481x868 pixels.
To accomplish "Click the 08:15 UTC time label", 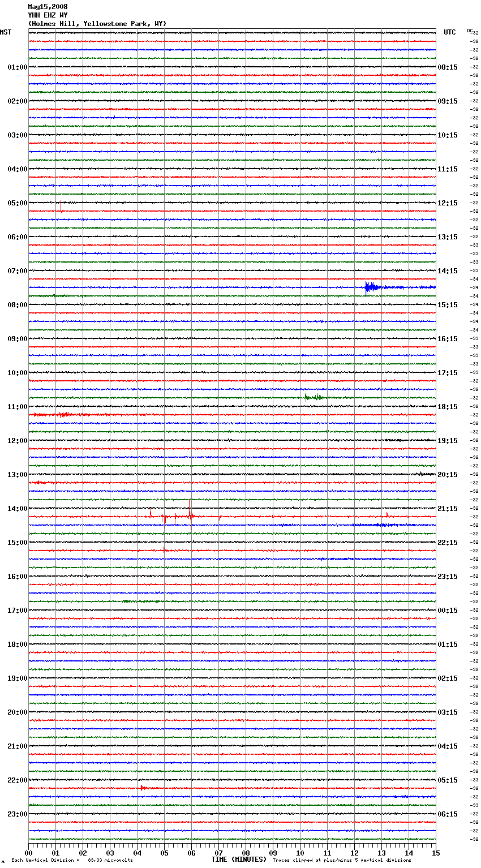I will pos(448,67).
